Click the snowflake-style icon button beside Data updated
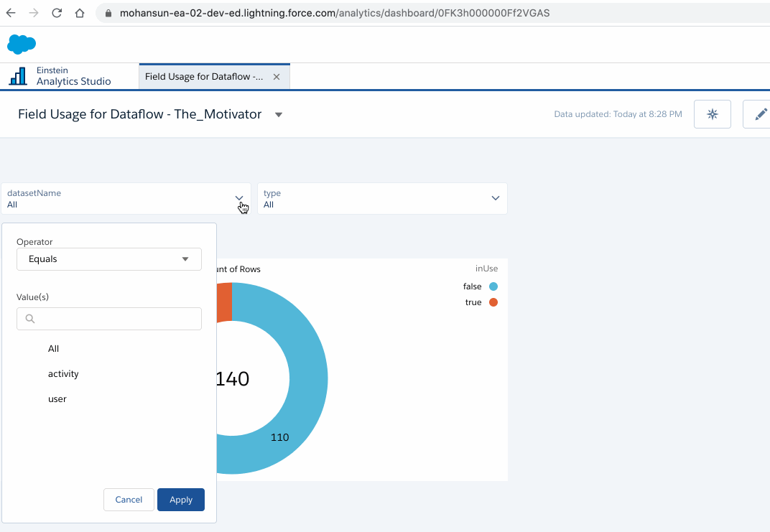The height and width of the screenshot is (532, 770). click(712, 114)
